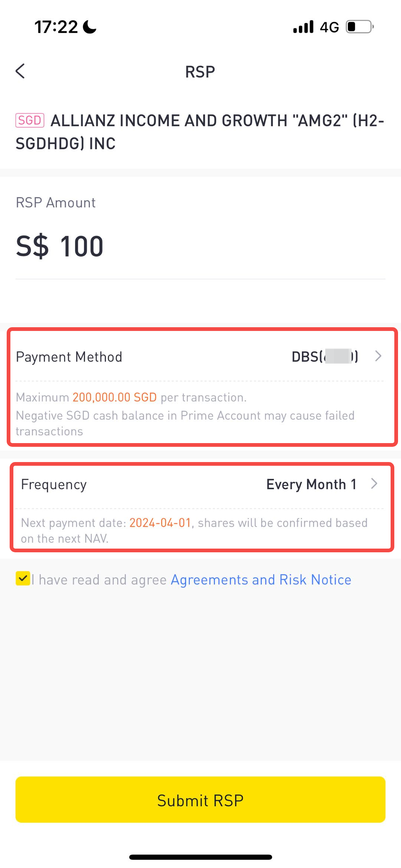Tap the back arrow icon
Image resolution: width=401 pixels, height=868 pixels.
20,71
